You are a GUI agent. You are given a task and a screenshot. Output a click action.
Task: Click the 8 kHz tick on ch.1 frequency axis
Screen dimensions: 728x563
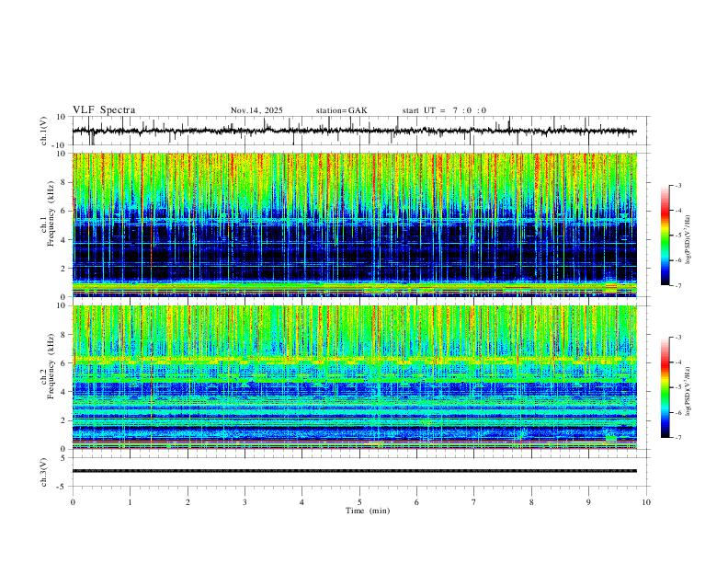click(x=65, y=182)
